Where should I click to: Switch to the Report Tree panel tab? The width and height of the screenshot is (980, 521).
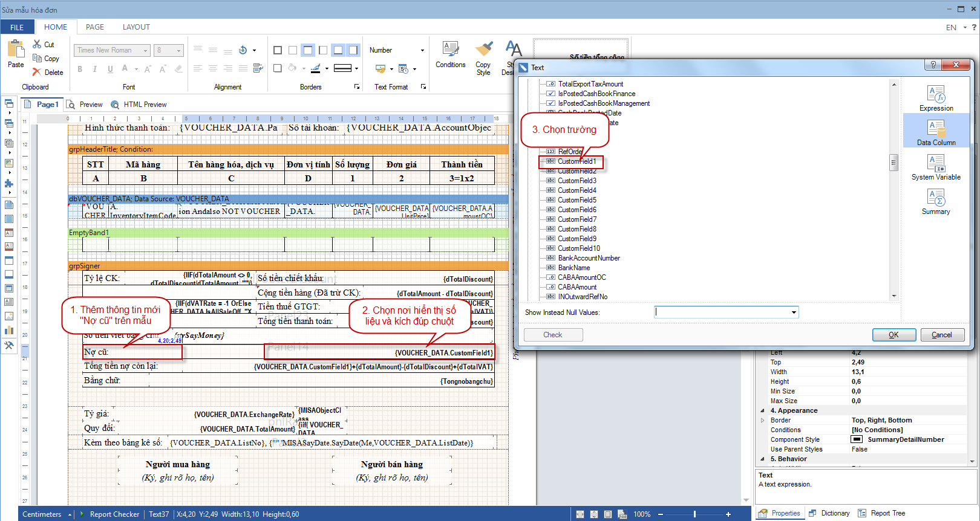[881, 513]
